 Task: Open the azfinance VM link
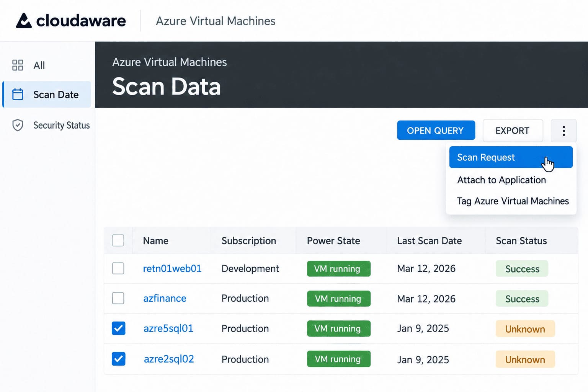click(x=165, y=298)
